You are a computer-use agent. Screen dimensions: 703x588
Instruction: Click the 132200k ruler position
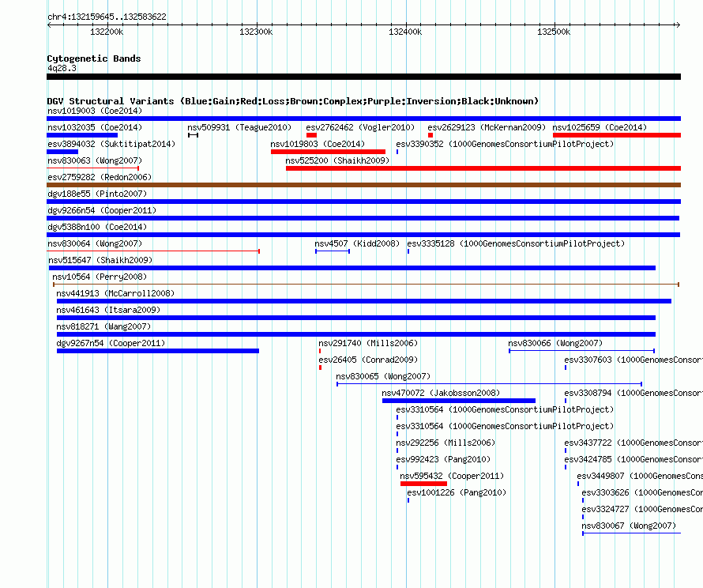(107, 32)
